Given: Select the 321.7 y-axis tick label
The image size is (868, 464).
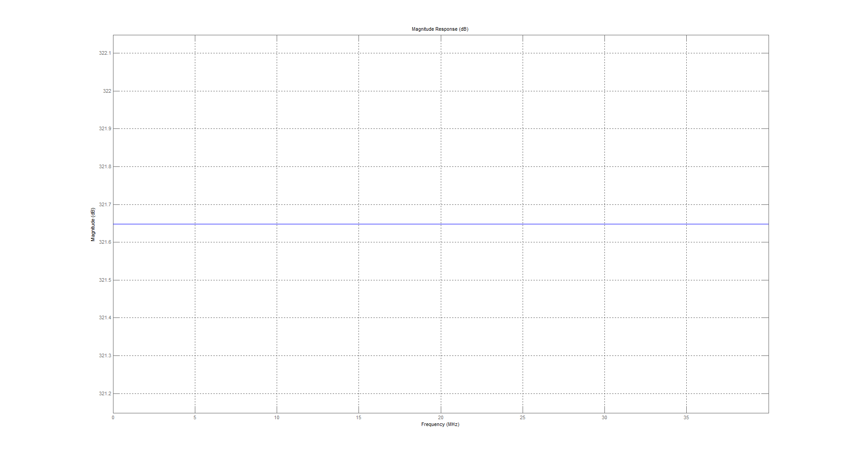Looking at the screenshot, I should click(105, 204).
